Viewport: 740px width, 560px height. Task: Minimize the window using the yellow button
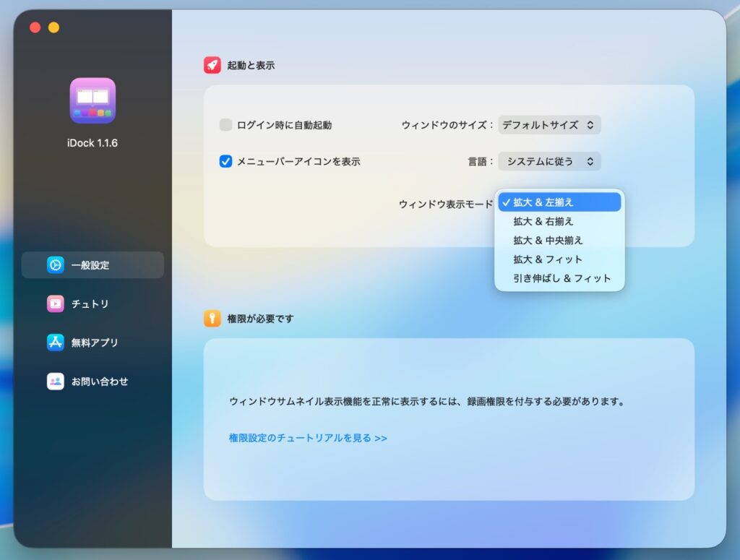pos(53,27)
